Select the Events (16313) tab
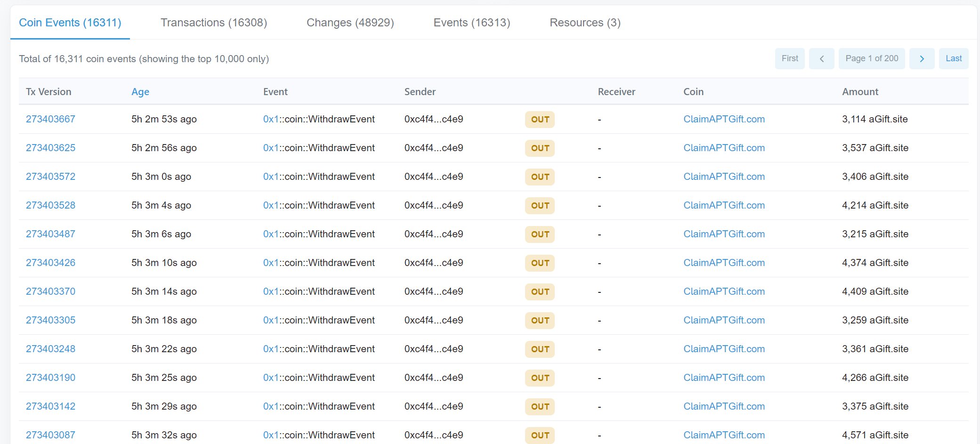This screenshot has width=980, height=444. click(472, 23)
